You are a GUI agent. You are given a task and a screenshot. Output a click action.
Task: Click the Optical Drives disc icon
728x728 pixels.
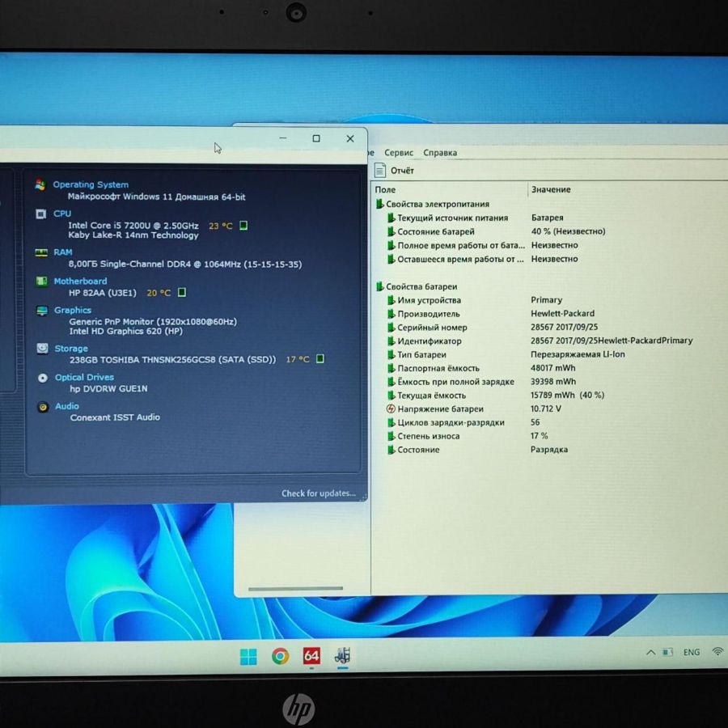click(43, 378)
